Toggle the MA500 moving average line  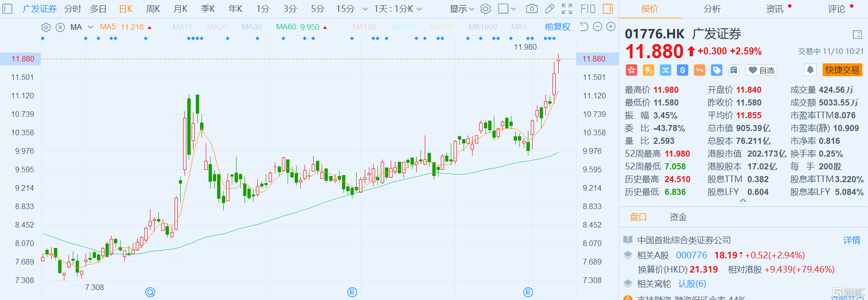(442, 27)
